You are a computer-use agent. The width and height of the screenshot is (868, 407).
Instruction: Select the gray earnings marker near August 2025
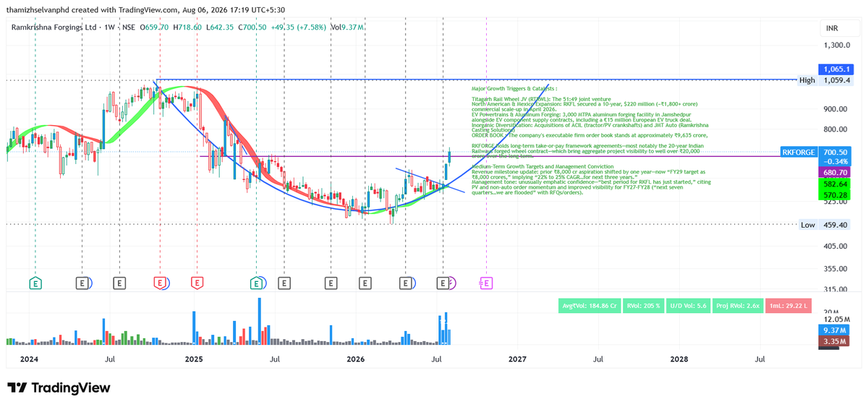[x=284, y=283]
